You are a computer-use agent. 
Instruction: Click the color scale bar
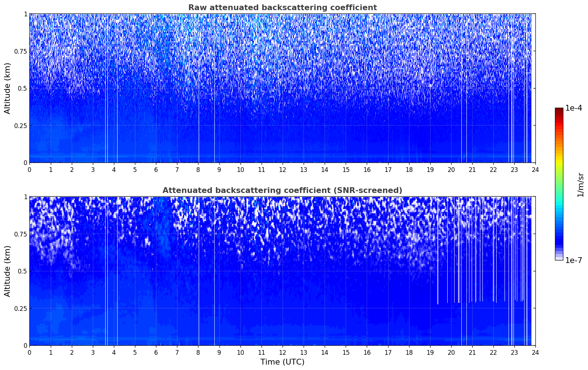(x=559, y=184)
